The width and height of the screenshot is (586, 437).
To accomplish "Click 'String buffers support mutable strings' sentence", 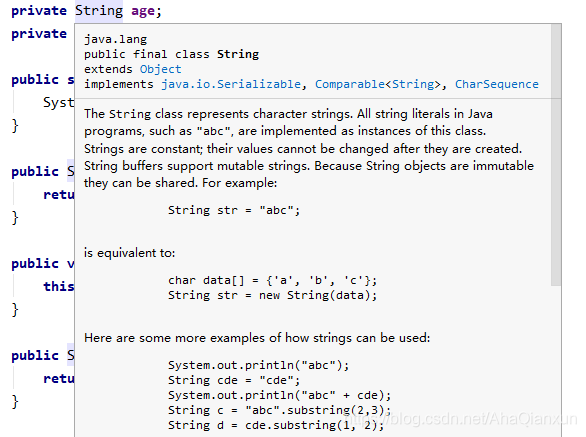I will (197, 166).
